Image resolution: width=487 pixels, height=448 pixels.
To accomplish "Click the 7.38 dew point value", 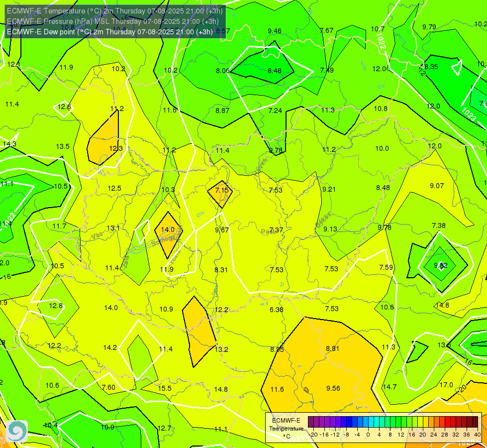I will [x=439, y=225].
